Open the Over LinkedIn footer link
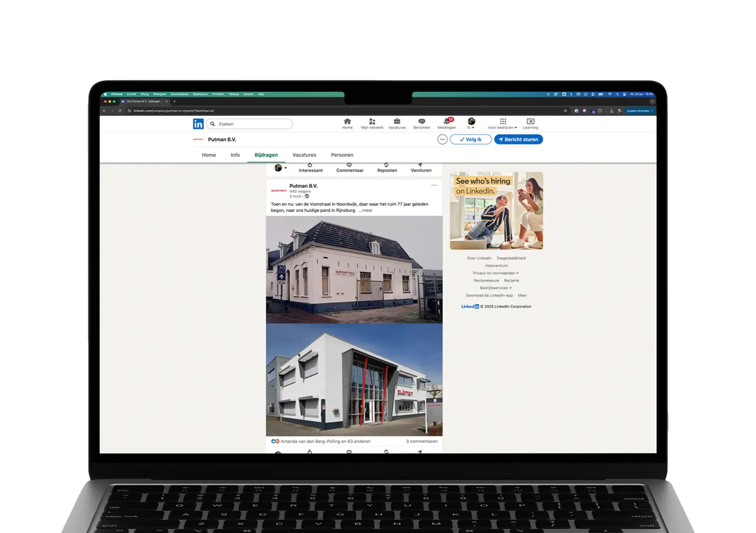Screen dimensions: 756x533 (479, 258)
